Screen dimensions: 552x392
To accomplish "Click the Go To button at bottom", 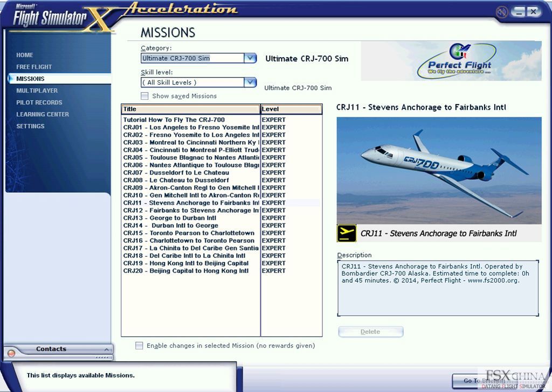I will pyautogui.click(x=484, y=380).
